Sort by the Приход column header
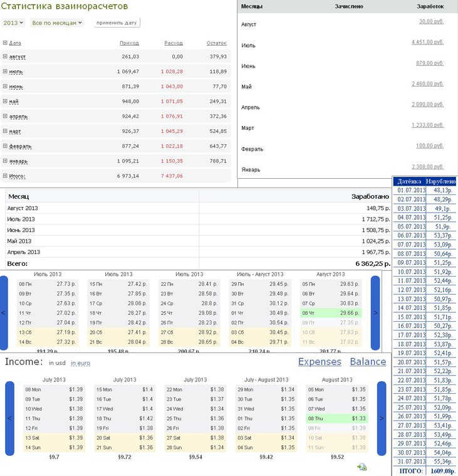The width and height of the screenshot is (458, 476). (129, 43)
